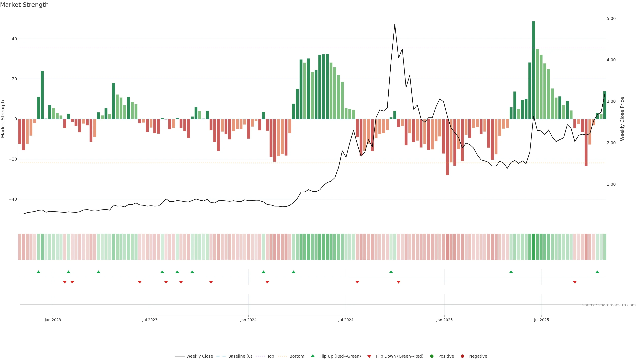This screenshot has height=362, width=644.
Task: Select the rightmost red flip-down triangle marker
Action: (x=575, y=282)
